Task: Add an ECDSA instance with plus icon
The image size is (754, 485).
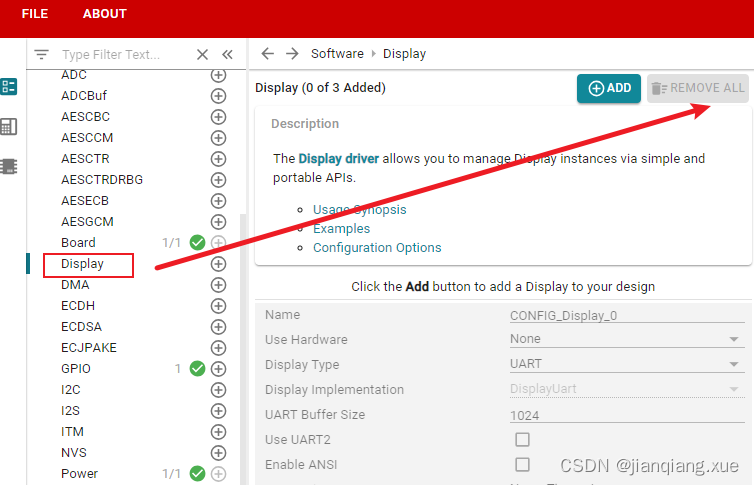Action: click(x=218, y=327)
